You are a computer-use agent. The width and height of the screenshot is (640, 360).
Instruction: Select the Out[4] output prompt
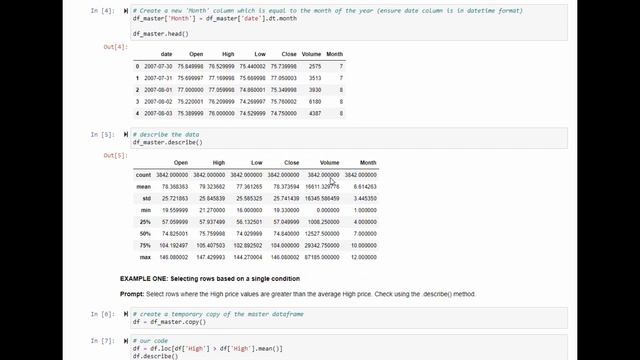(116, 47)
